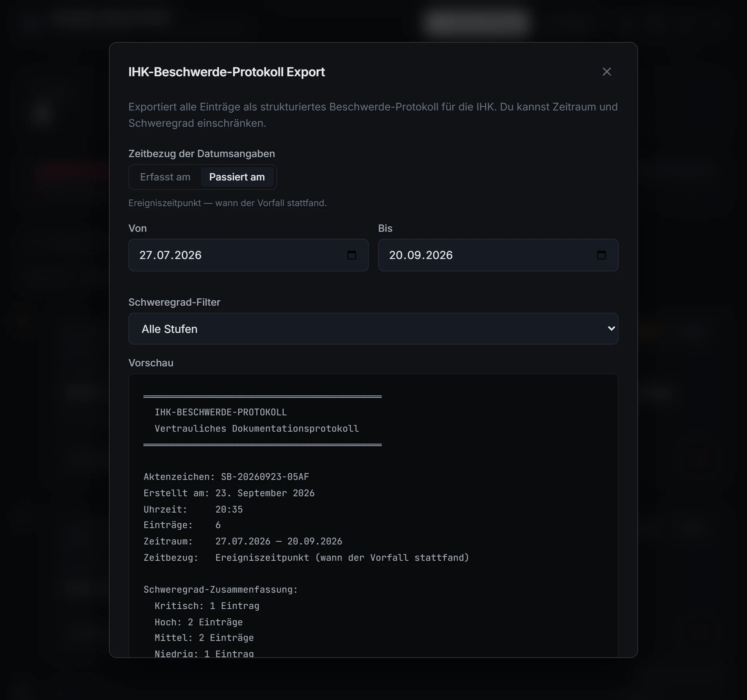Screen dimensions: 747x700
Task: Click Kritisch: 1 Eintrag in summary
Action: (207, 606)
